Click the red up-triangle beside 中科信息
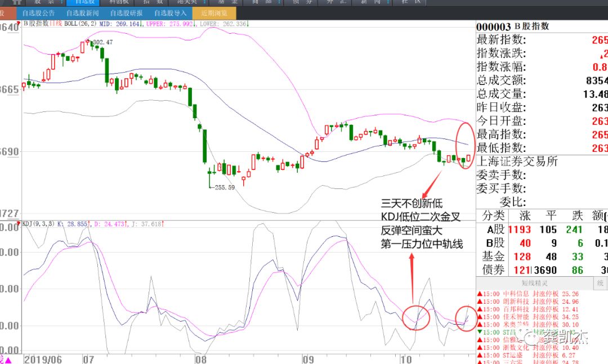 [480, 294]
